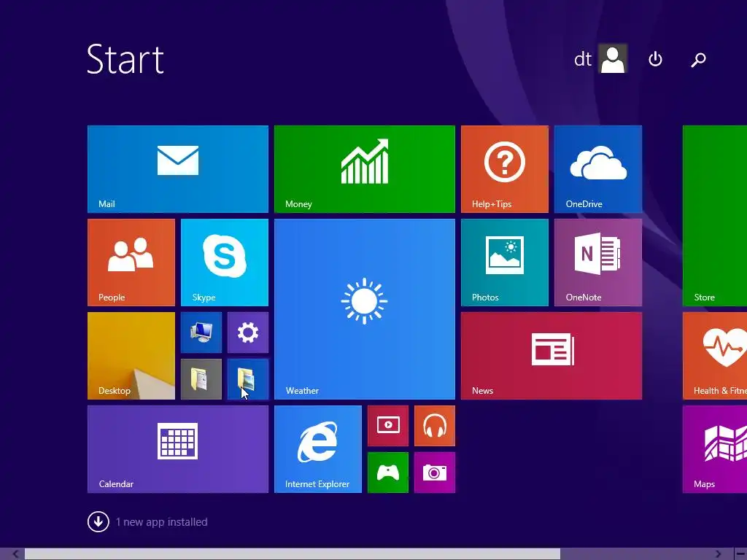The height and width of the screenshot is (560, 747).
Task: Launch the Skype tile
Action: pos(225,262)
